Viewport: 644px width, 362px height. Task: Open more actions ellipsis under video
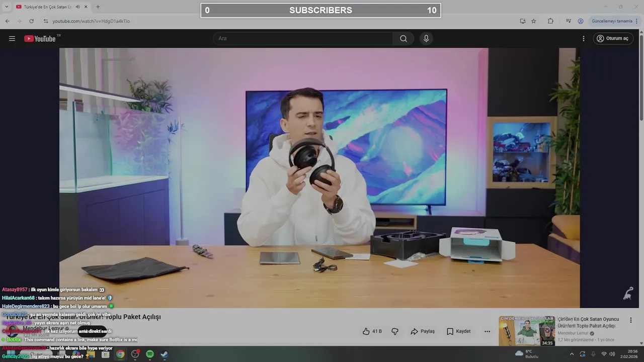click(487, 331)
